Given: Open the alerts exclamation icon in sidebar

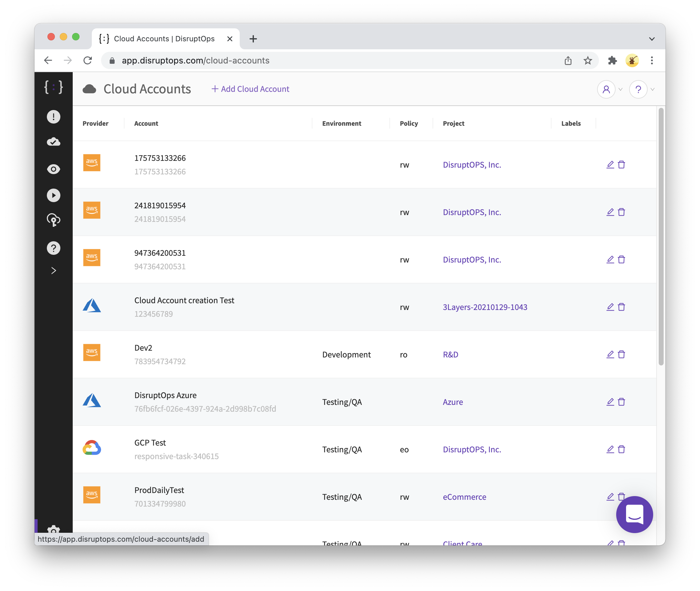Looking at the screenshot, I should 54,117.
